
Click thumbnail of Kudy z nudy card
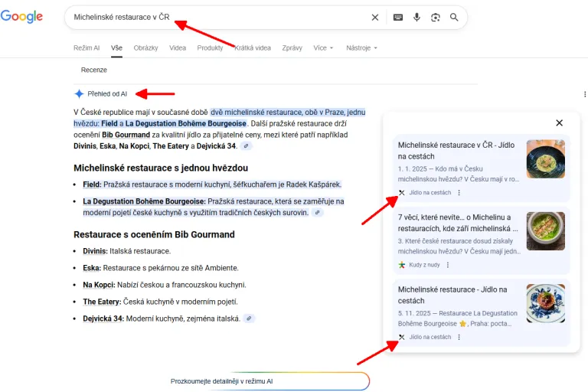tap(546, 231)
